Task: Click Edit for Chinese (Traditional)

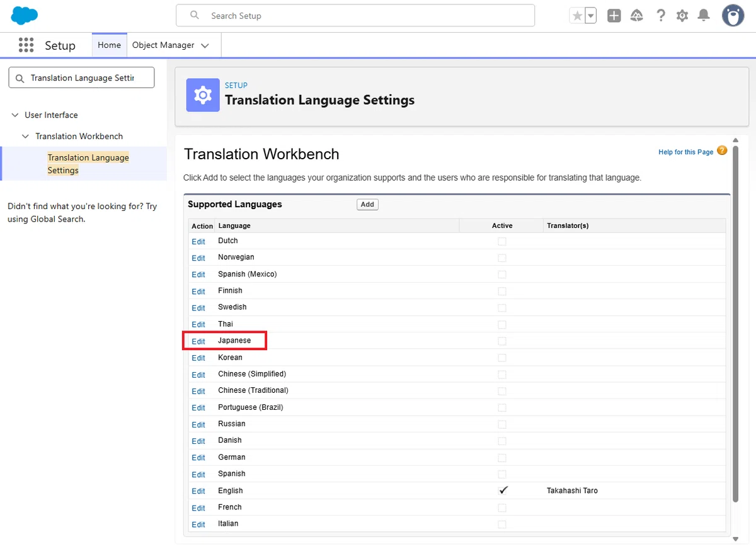Action: 198,391
